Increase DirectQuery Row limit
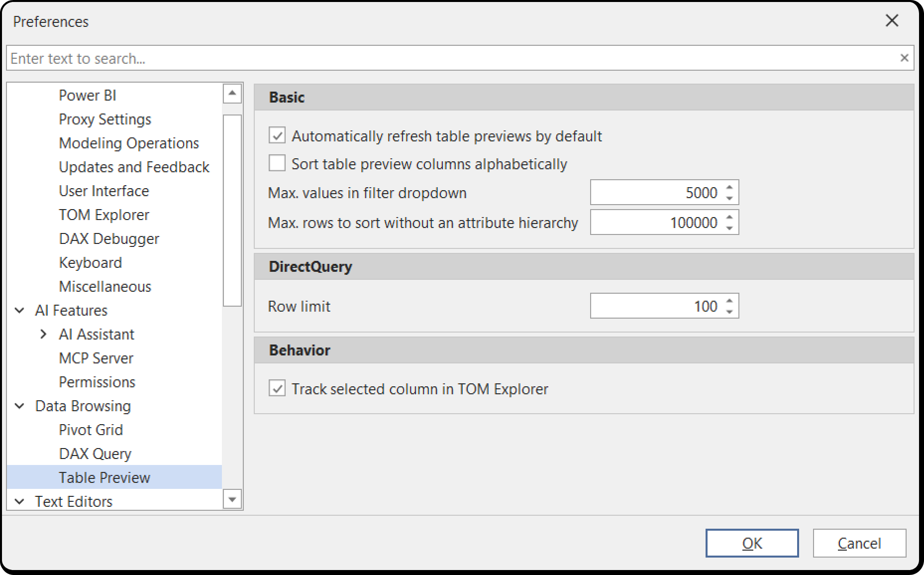Viewport: 924px width, 575px height. [729, 301]
